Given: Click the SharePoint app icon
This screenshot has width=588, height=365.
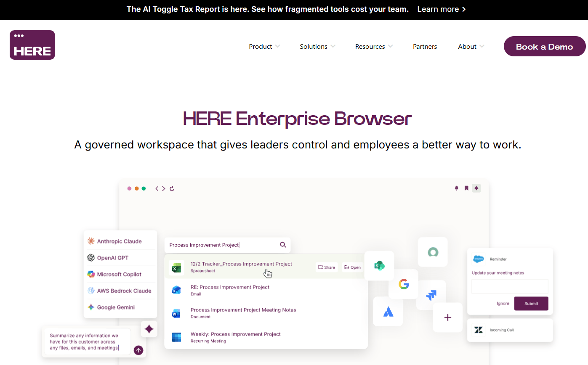Looking at the screenshot, I should click(379, 266).
